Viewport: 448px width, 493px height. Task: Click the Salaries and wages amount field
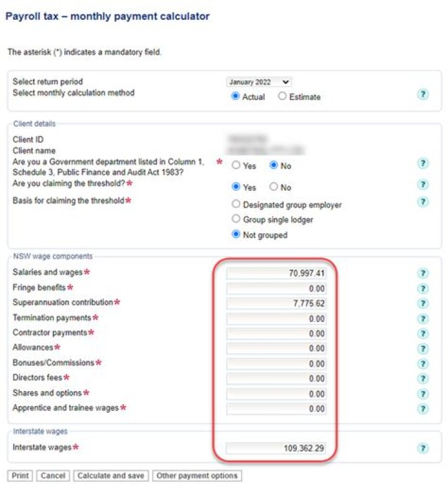point(276,273)
